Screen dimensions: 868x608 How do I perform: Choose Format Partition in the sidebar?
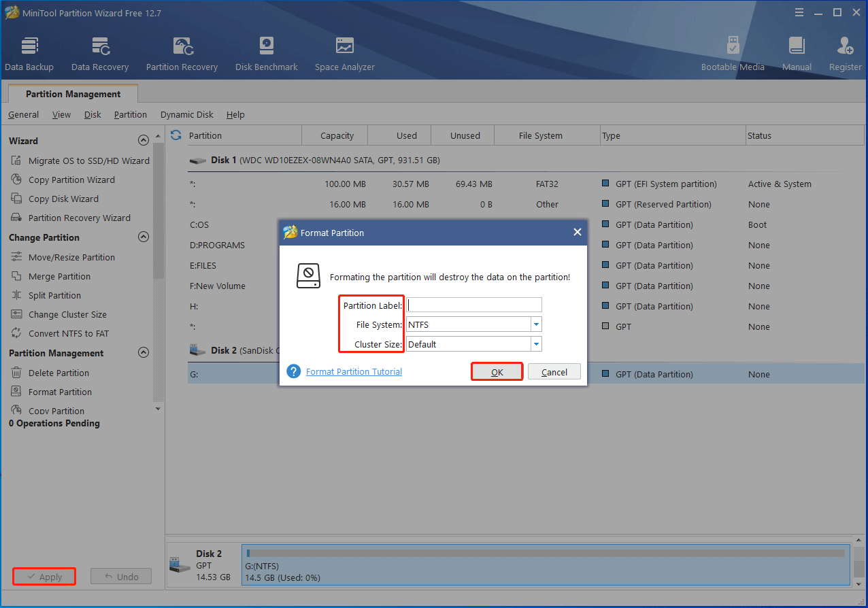coord(52,392)
